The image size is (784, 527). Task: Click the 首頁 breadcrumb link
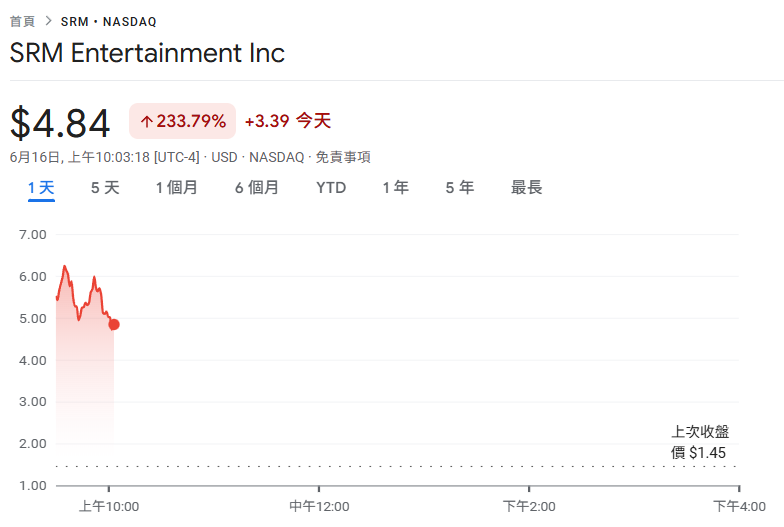pyautogui.click(x=22, y=22)
